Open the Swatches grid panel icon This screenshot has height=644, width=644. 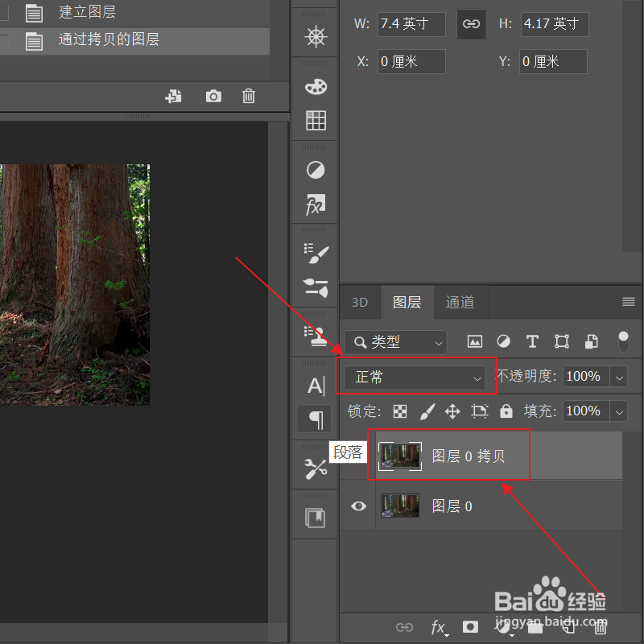click(x=316, y=120)
